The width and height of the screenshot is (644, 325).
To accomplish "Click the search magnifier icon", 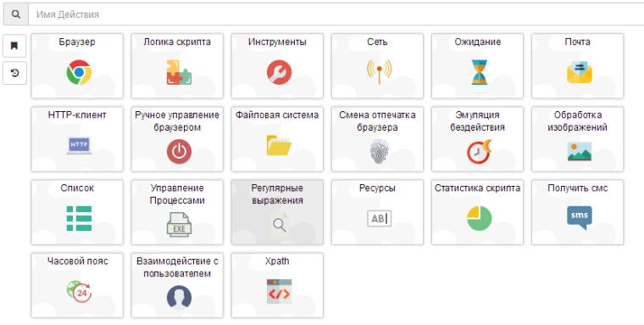I will (x=15, y=14).
